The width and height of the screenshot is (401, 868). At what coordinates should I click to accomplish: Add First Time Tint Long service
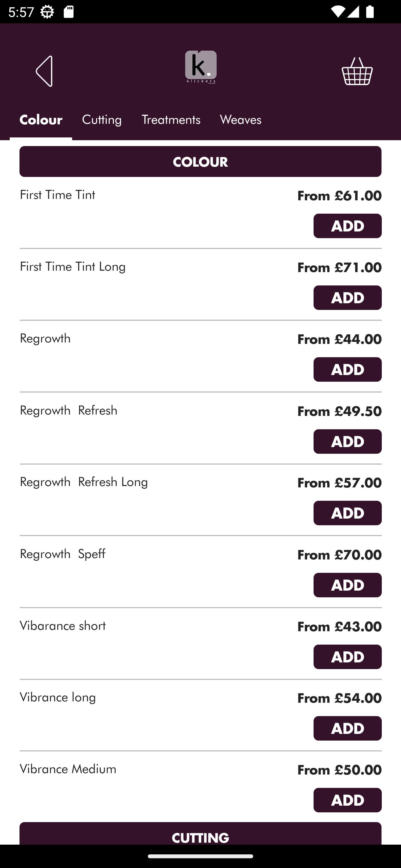click(x=347, y=297)
